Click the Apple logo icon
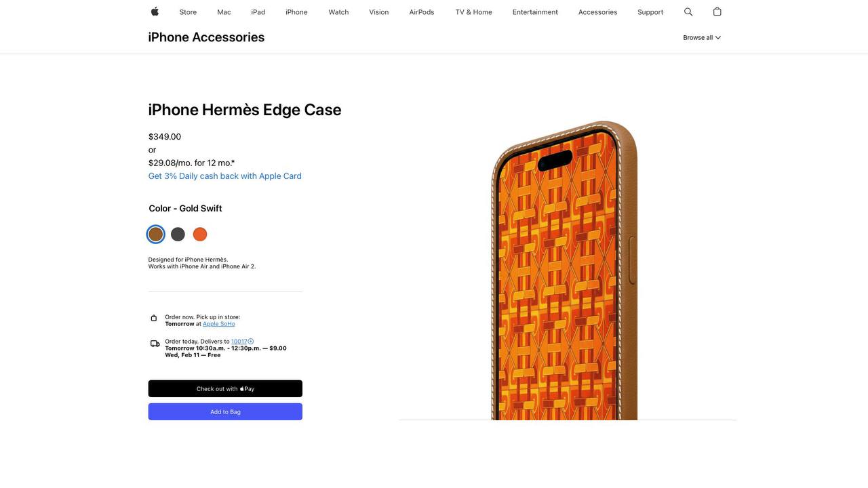Screen dimensions: 868x488 click(155, 12)
